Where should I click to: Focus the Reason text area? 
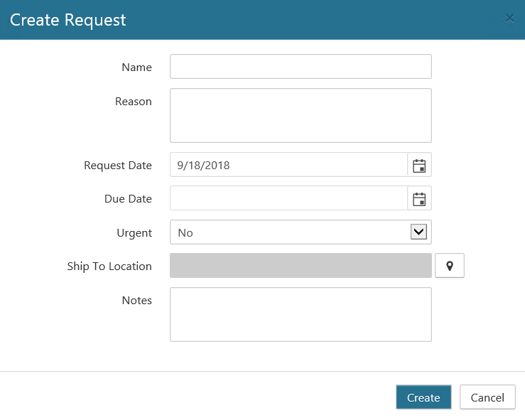coord(301,115)
